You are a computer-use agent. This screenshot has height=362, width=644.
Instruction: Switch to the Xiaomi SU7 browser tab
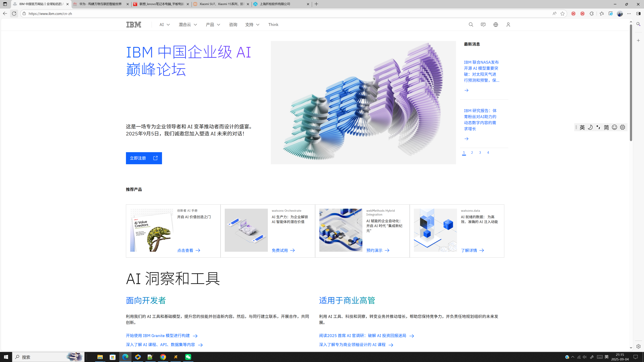click(221, 4)
